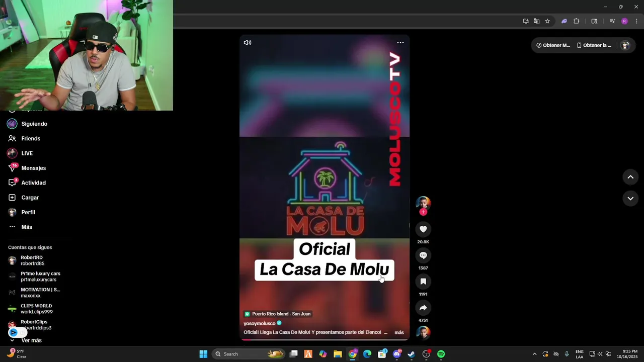Open Friends in the sidebar
Viewport: 644px width, 362px height.
click(31, 138)
